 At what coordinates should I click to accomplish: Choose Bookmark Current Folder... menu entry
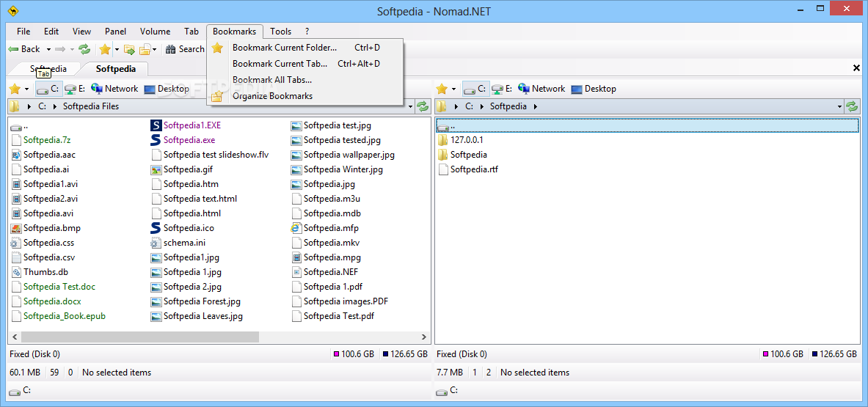click(x=305, y=48)
